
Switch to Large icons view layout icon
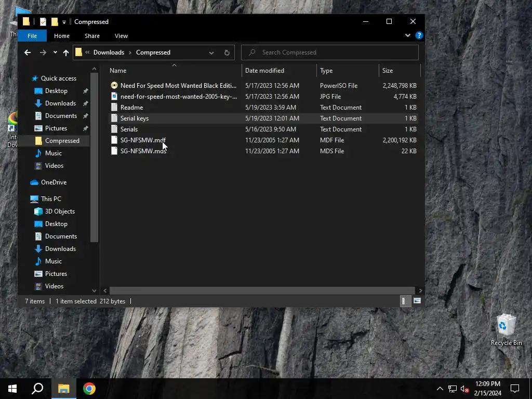coord(417,301)
